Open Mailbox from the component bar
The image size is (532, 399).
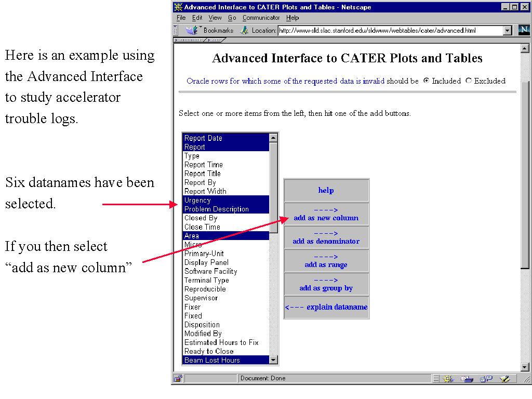click(467, 379)
